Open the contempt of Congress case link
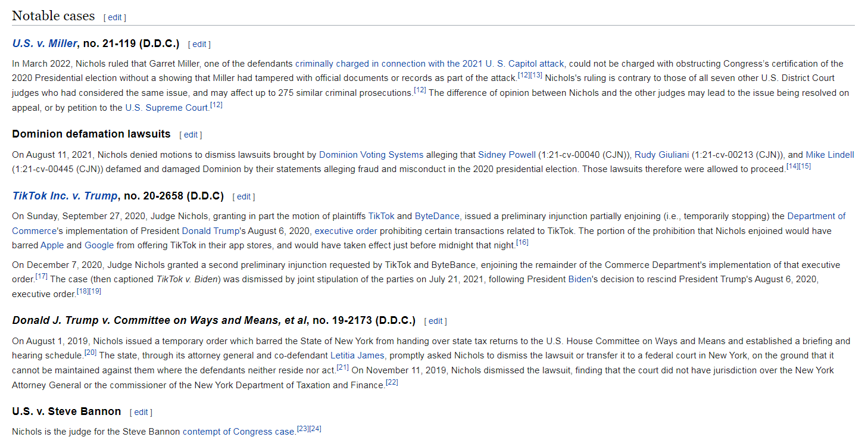The width and height of the screenshot is (868, 440). point(239,432)
